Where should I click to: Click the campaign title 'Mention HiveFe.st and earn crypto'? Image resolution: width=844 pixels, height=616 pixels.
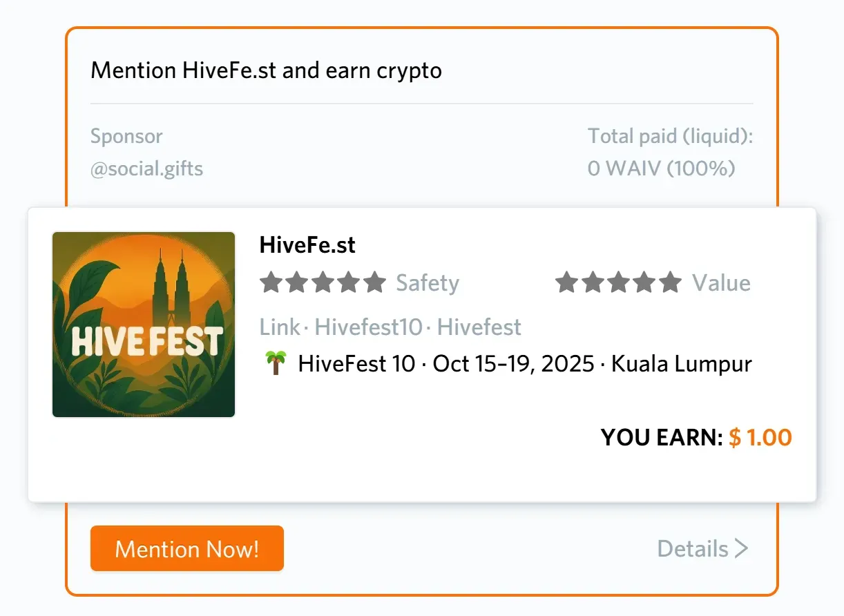(x=266, y=70)
